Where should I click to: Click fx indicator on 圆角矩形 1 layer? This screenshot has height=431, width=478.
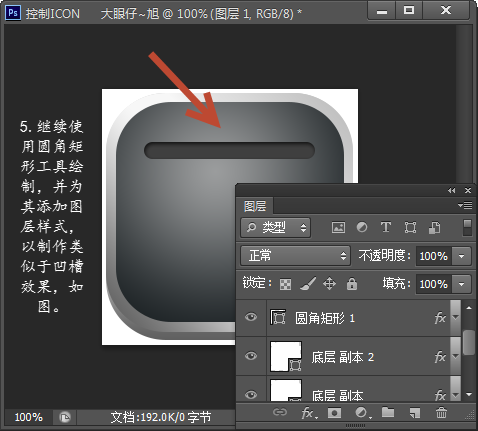tap(440, 318)
